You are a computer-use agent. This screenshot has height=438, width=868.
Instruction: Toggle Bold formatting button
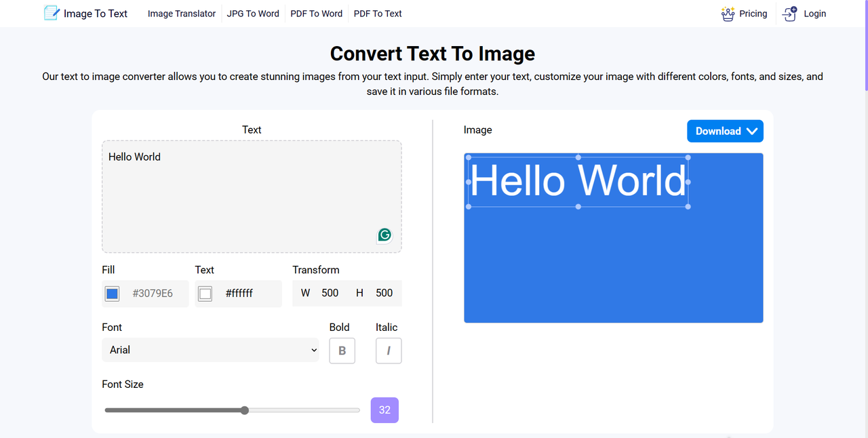[x=342, y=351]
